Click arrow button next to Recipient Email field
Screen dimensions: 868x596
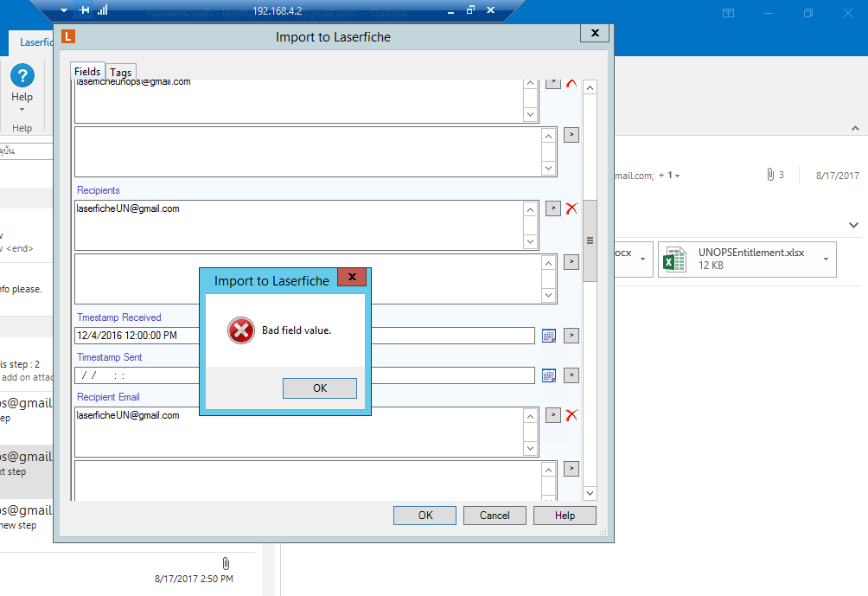(x=553, y=415)
